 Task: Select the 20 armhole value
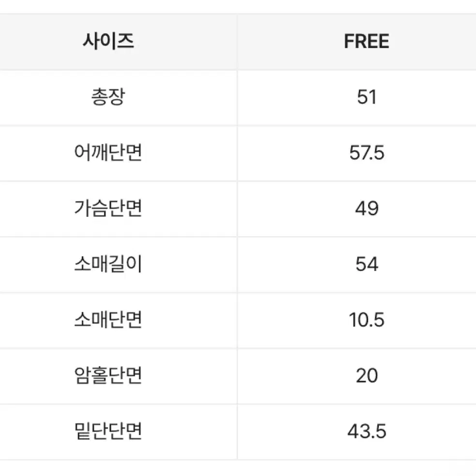tap(367, 375)
